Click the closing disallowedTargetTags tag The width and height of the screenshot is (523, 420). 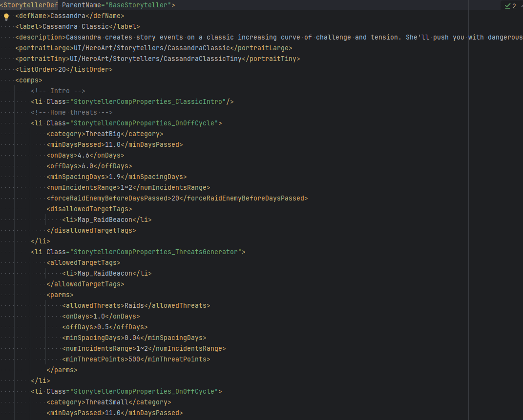point(91,230)
